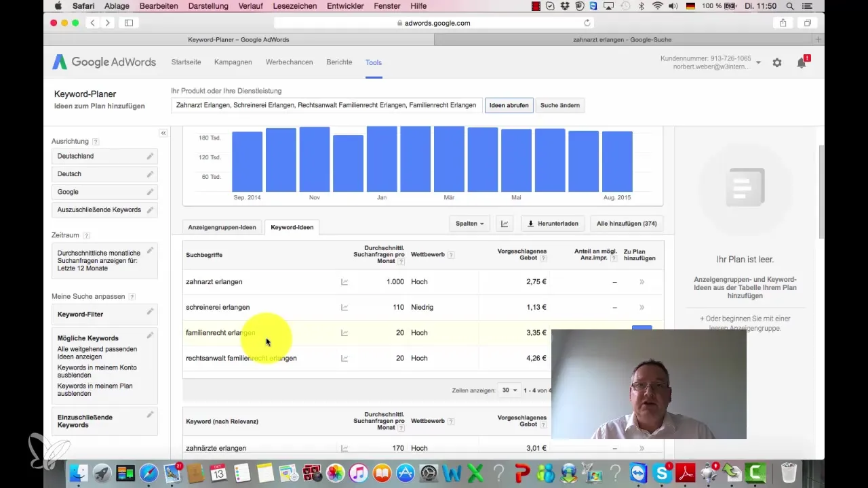Go back in Safari
This screenshot has width=868, height=488.
coord(93,22)
